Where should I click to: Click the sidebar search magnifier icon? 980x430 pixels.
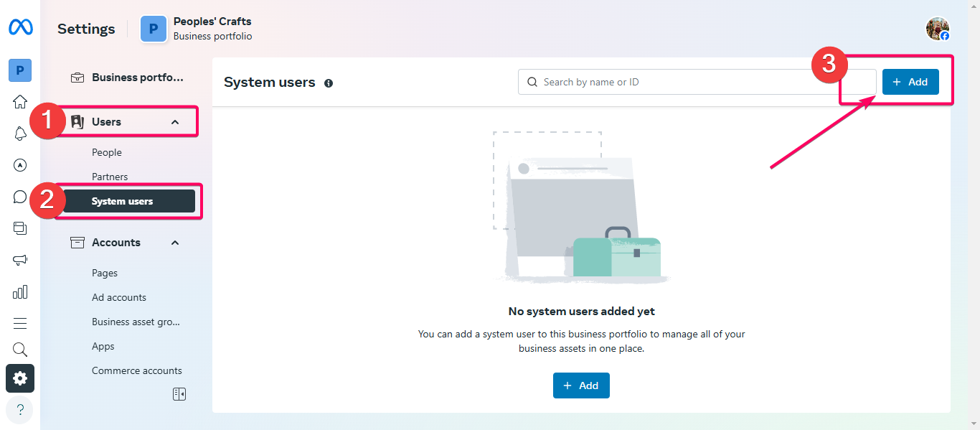[x=20, y=350]
